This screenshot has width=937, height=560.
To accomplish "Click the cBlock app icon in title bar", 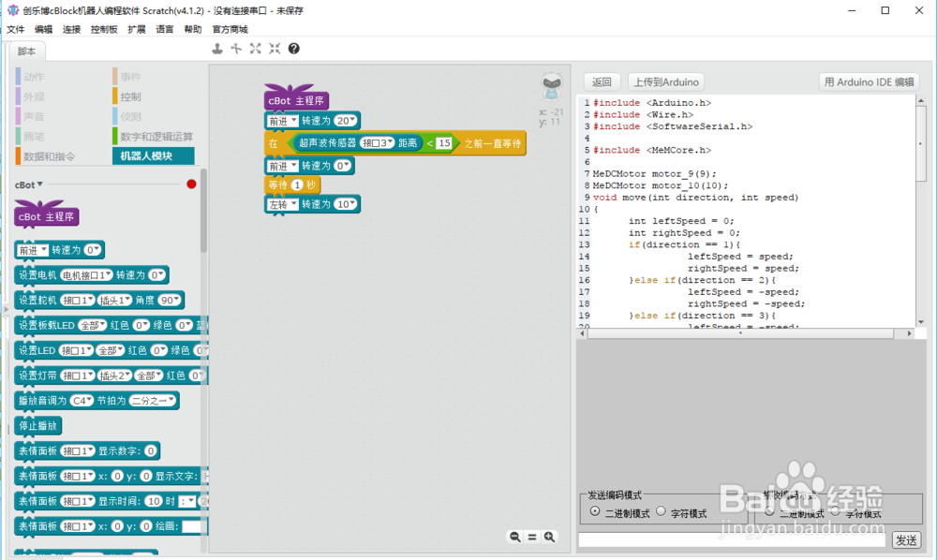I will [13, 10].
